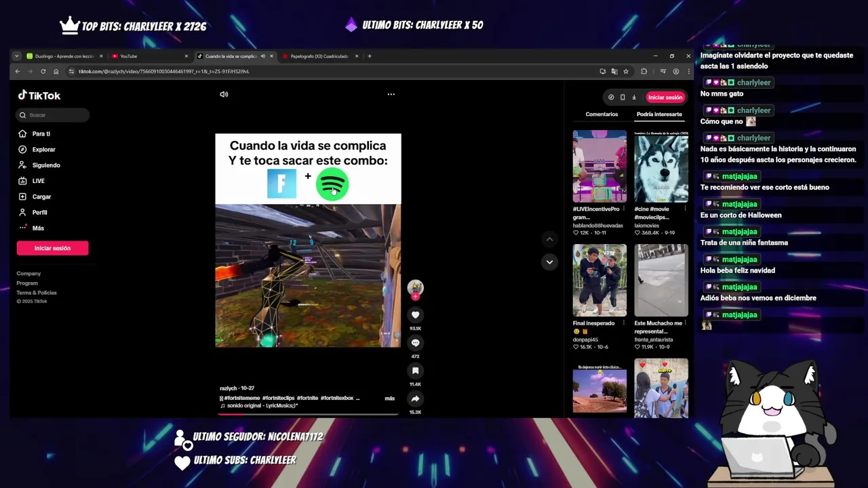Click the browser back arrow

click(x=18, y=71)
